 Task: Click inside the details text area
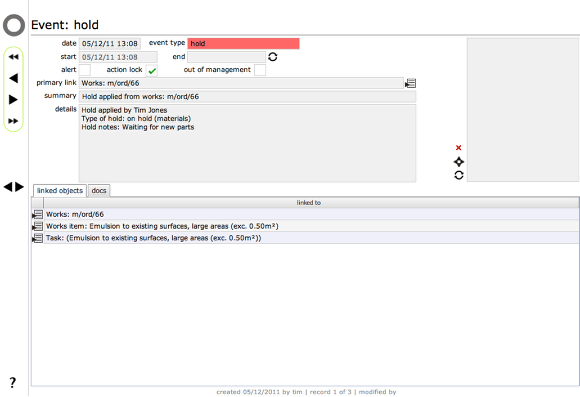pos(247,143)
